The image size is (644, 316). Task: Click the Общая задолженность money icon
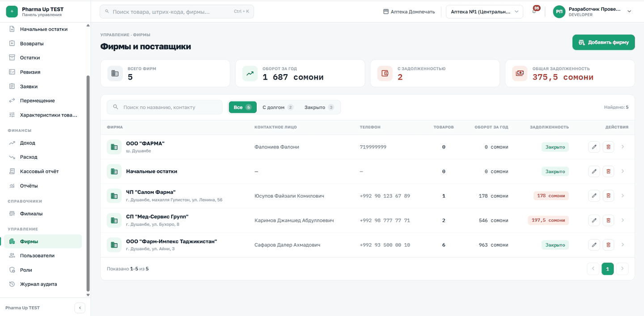coord(520,73)
